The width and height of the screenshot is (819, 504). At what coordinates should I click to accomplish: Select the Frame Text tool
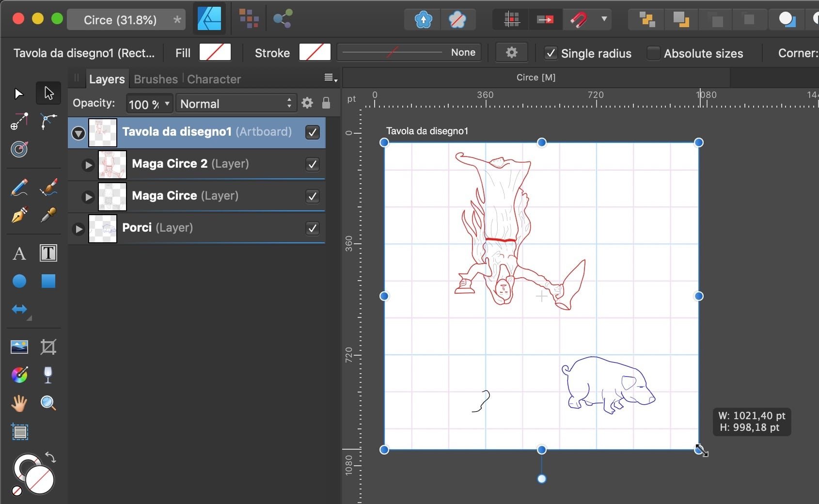[x=48, y=253]
